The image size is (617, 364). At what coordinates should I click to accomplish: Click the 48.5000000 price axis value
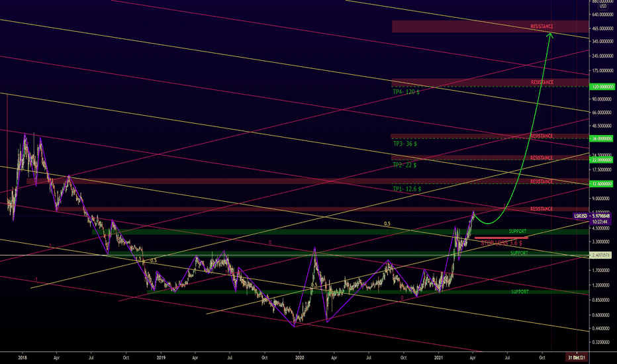pyautogui.click(x=602, y=126)
